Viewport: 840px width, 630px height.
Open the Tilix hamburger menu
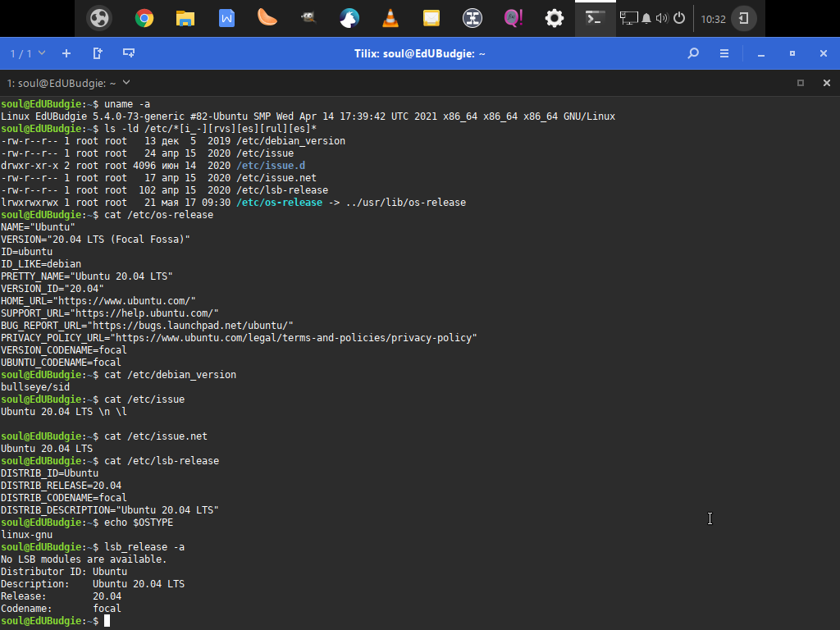coord(724,53)
